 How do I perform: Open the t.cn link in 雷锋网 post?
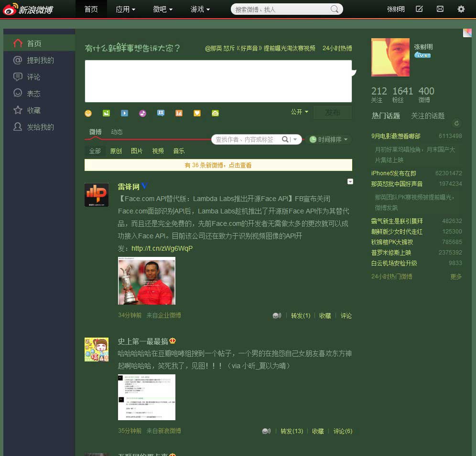pyautogui.click(x=162, y=248)
